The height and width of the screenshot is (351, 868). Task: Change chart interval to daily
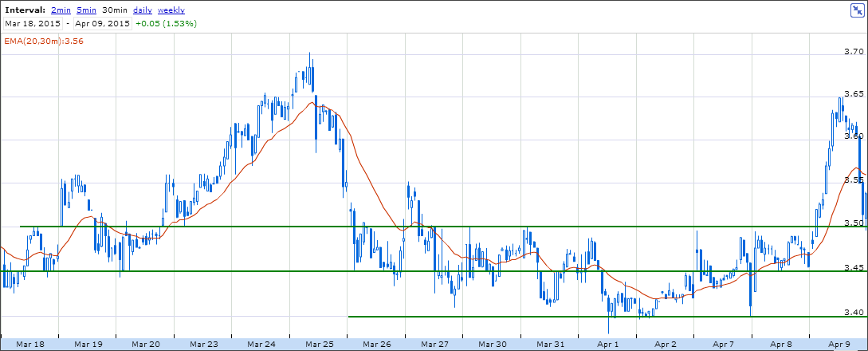click(143, 10)
